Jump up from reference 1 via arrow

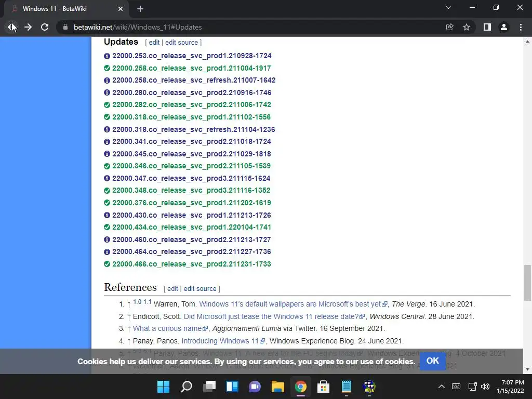(x=129, y=304)
